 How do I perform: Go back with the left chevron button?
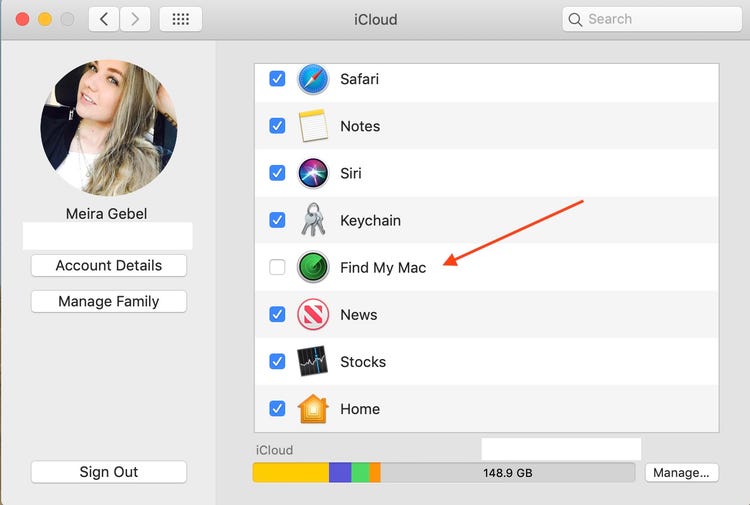104,19
